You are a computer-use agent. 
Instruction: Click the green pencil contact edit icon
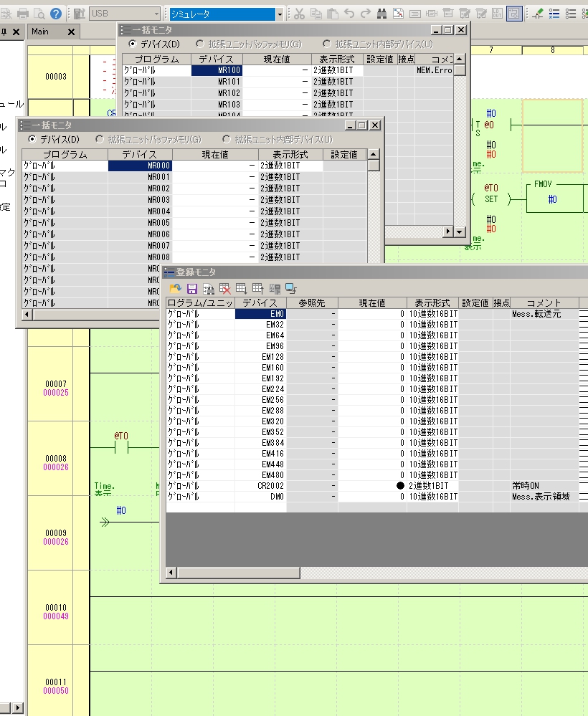[x=538, y=14]
